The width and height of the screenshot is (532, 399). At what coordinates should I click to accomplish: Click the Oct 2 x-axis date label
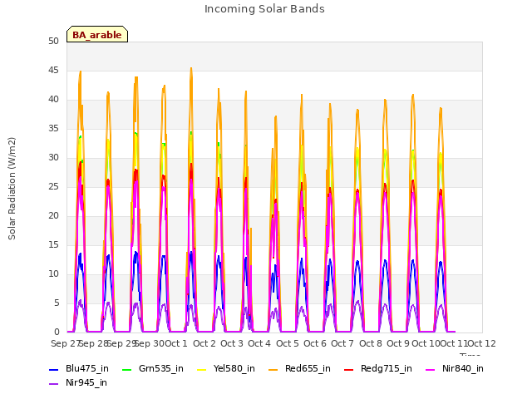pos(204,343)
